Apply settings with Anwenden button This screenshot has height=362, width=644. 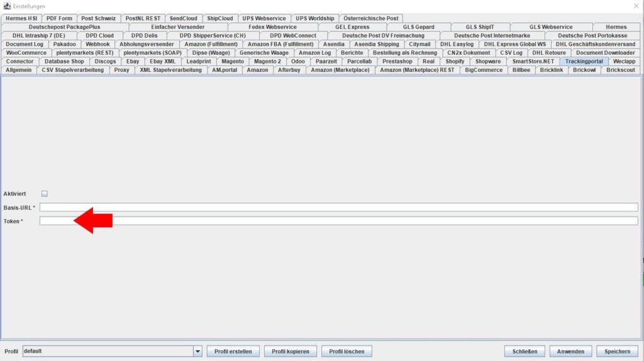tap(570, 351)
